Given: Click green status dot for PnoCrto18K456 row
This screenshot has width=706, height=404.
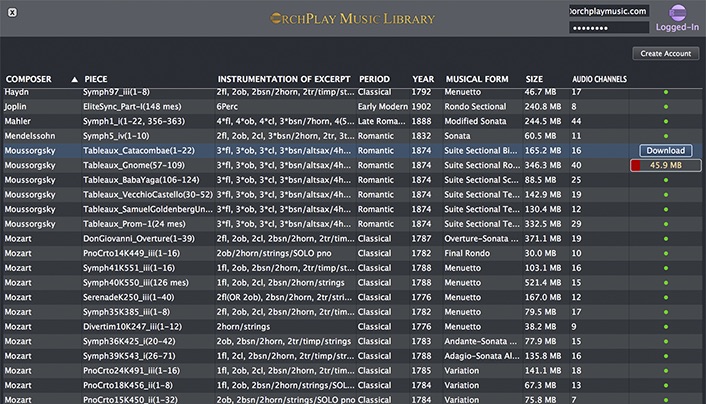Looking at the screenshot, I should [666, 386].
